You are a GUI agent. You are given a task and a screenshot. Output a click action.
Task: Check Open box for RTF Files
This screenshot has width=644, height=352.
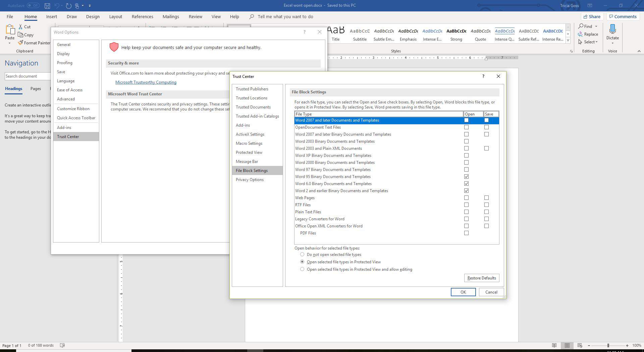[x=466, y=205]
